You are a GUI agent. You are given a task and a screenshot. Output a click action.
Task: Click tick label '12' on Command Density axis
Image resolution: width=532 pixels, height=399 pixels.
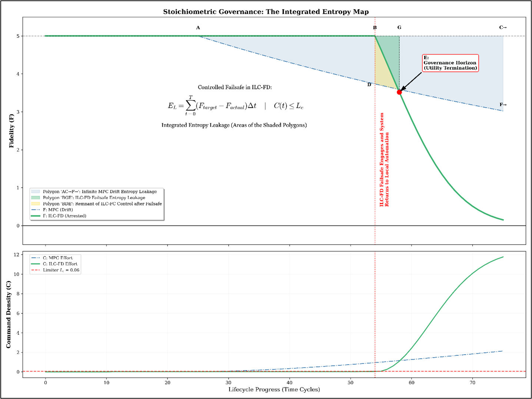pos(17,255)
